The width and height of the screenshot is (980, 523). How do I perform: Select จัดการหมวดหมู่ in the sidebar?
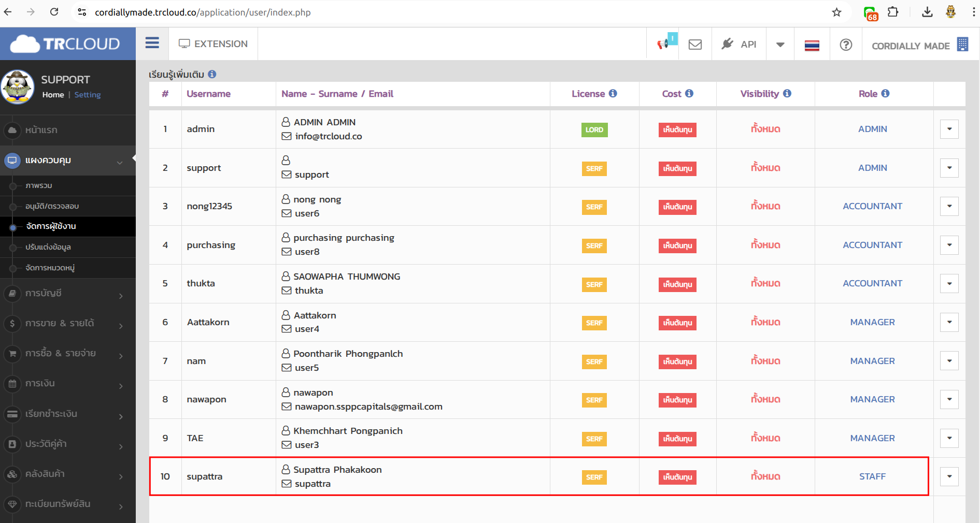pos(68,268)
